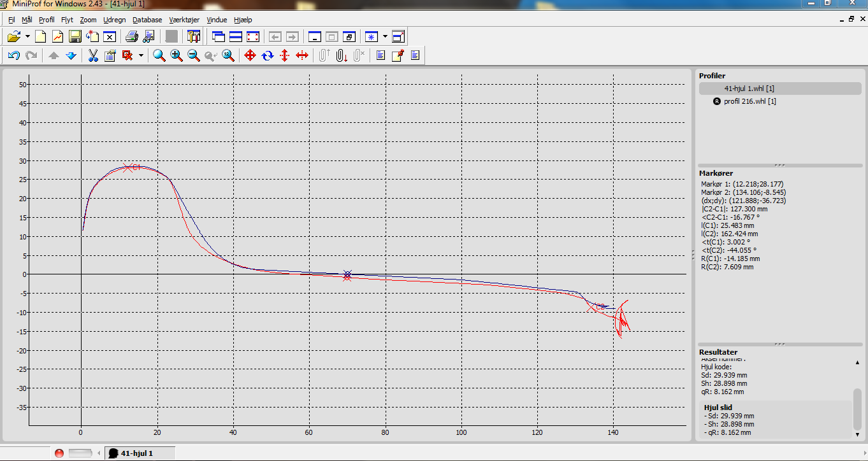Cascade the child windows
This screenshot has height=461, width=868.
[219, 36]
